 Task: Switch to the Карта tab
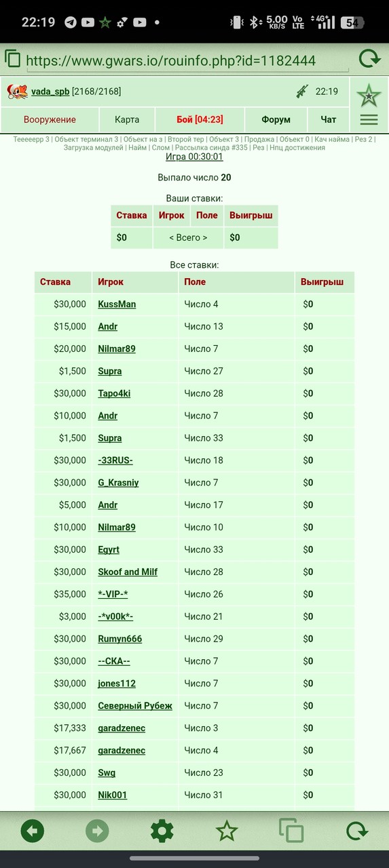pos(127,119)
